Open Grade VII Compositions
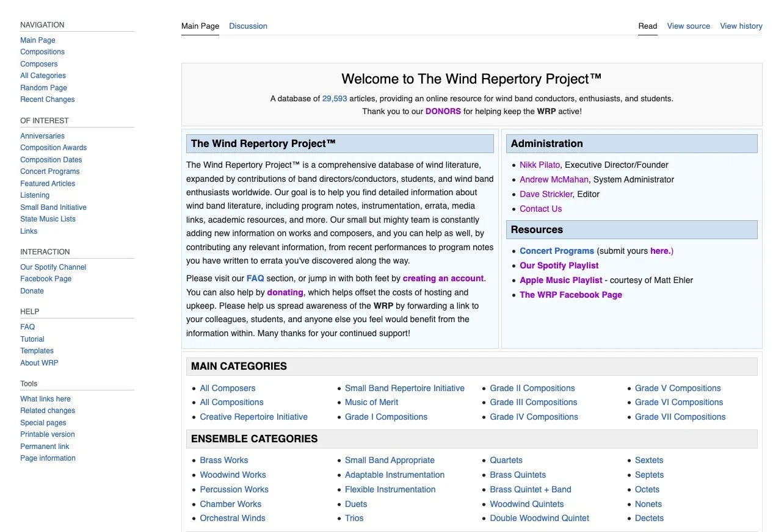The width and height of the screenshot is (784, 532). coord(680,417)
